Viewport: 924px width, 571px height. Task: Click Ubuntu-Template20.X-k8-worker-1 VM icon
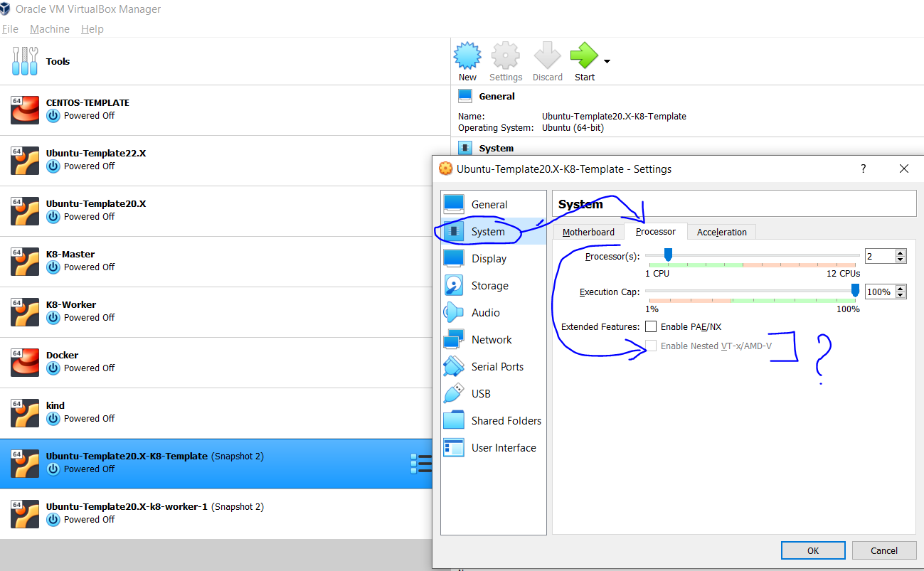click(x=25, y=513)
